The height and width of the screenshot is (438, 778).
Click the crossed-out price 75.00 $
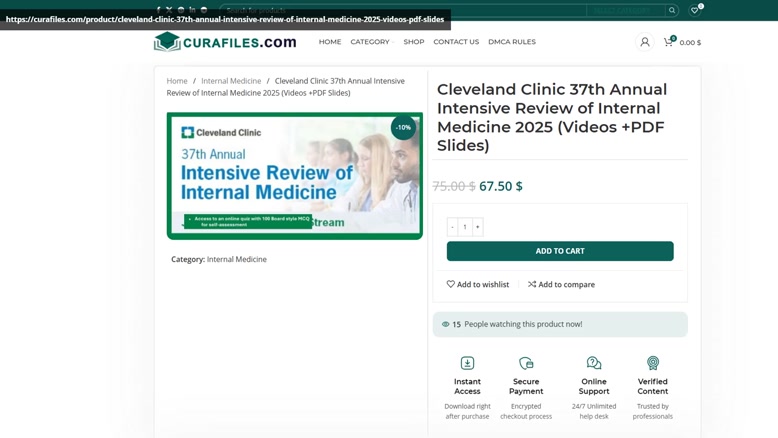(454, 186)
